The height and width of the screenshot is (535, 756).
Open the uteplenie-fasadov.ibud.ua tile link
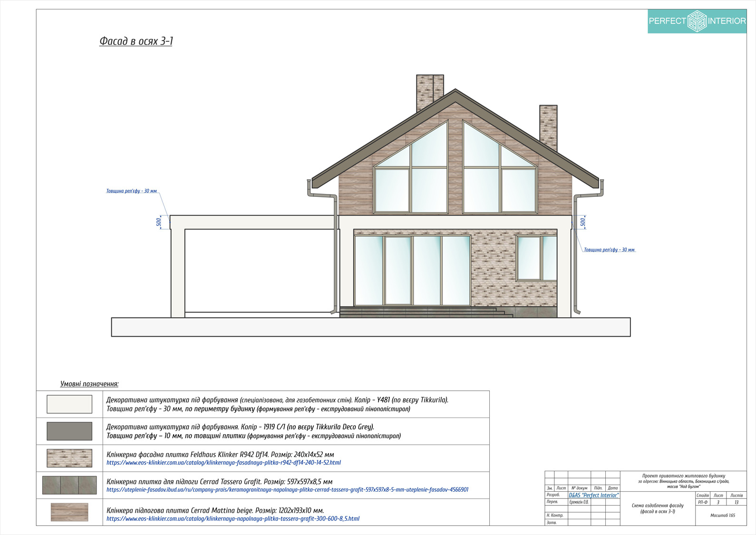(x=287, y=490)
